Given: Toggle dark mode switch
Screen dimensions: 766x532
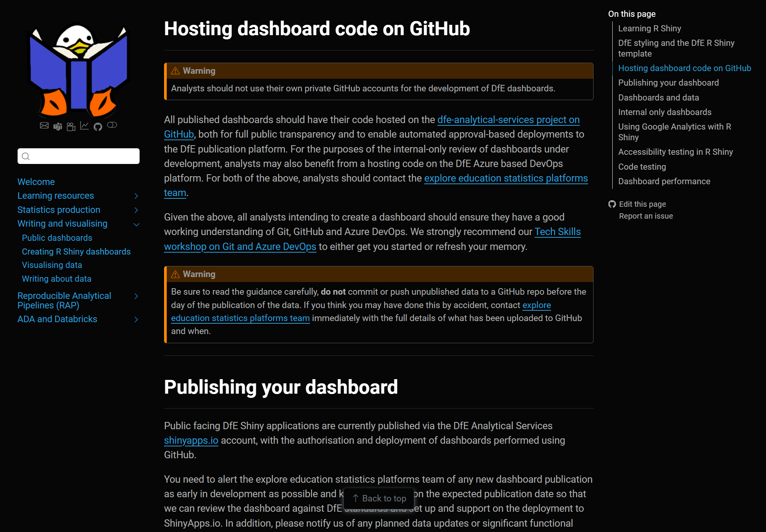Looking at the screenshot, I should pos(112,125).
